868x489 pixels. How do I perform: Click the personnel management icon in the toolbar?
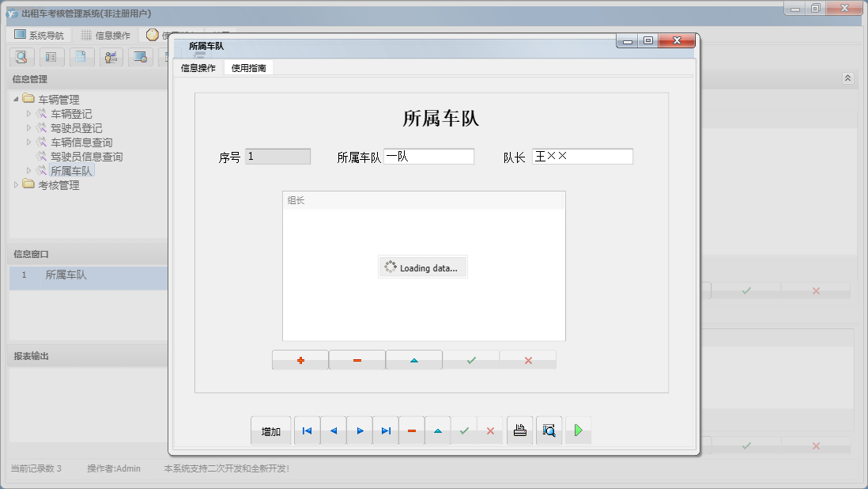(111, 57)
